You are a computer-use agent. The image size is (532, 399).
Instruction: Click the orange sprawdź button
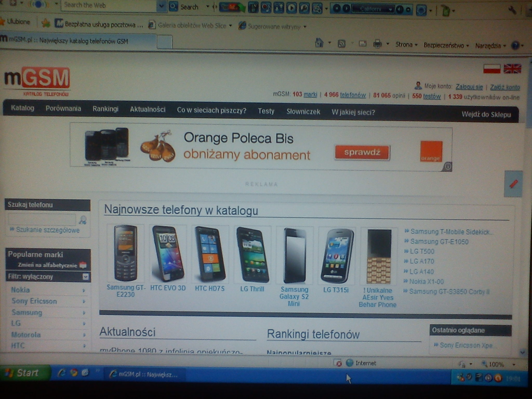click(x=362, y=152)
